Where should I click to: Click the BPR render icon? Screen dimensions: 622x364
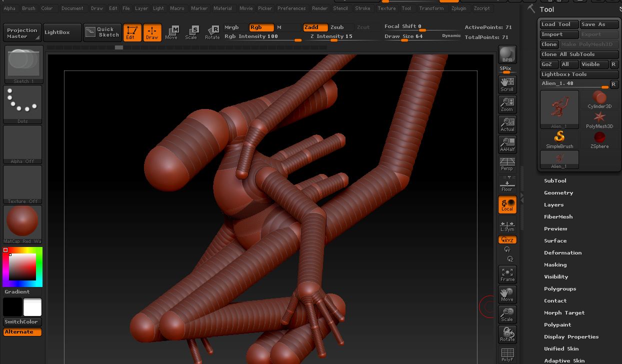coord(507,54)
